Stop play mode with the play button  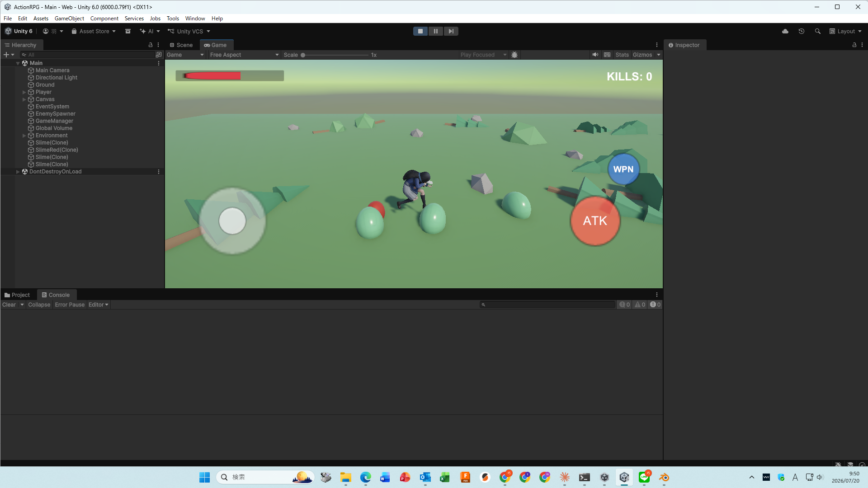(x=420, y=31)
